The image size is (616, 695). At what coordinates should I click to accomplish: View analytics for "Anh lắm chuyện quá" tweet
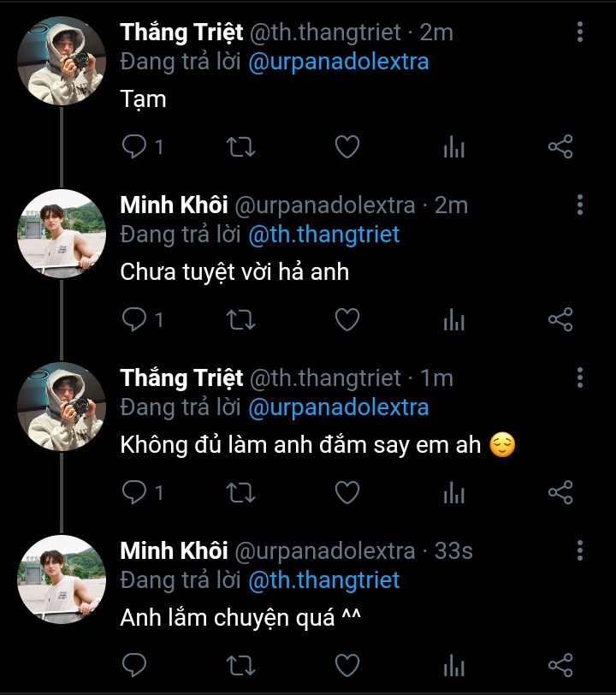pos(453,664)
